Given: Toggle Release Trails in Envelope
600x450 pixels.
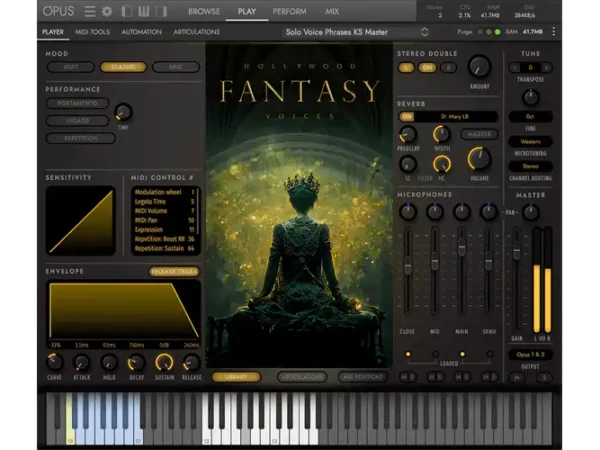Looking at the screenshot, I should 174,272.
